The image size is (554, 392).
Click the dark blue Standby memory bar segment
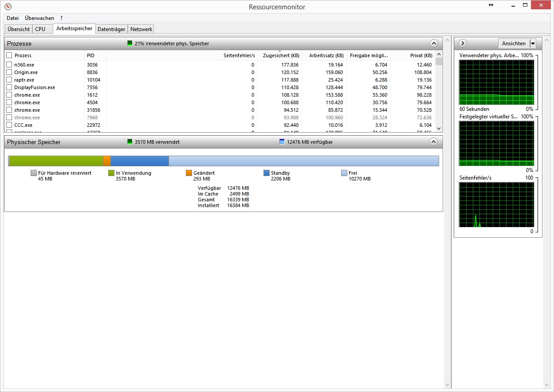point(140,161)
